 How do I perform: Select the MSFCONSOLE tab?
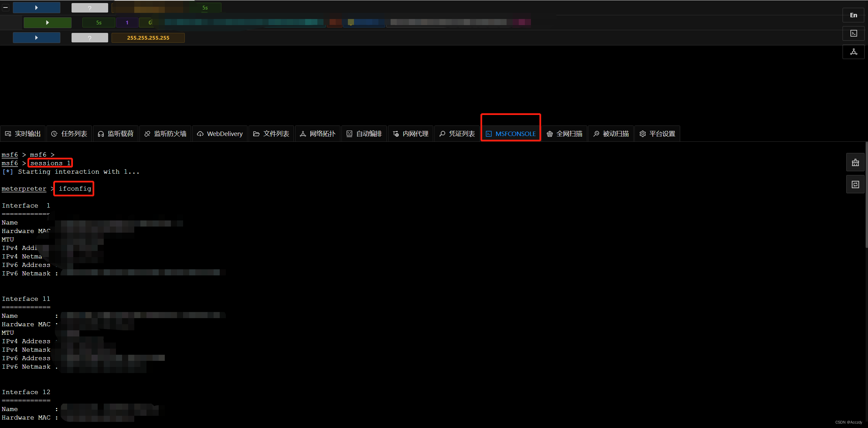511,134
